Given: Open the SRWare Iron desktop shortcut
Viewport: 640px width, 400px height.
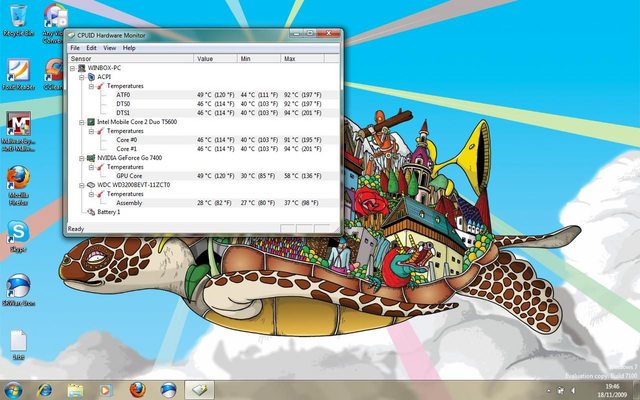Looking at the screenshot, I should click(18, 290).
